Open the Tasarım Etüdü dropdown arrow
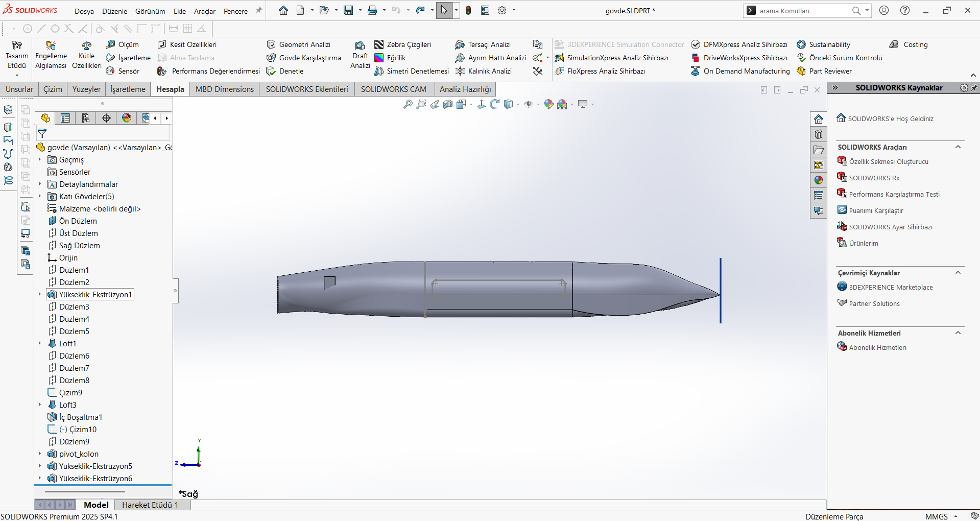The width and height of the screenshot is (980, 521). pos(17,76)
